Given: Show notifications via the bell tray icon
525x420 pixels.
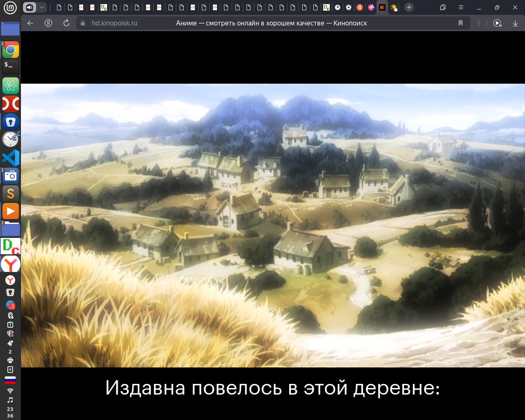Looking at the screenshot, I should tap(10, 343).
